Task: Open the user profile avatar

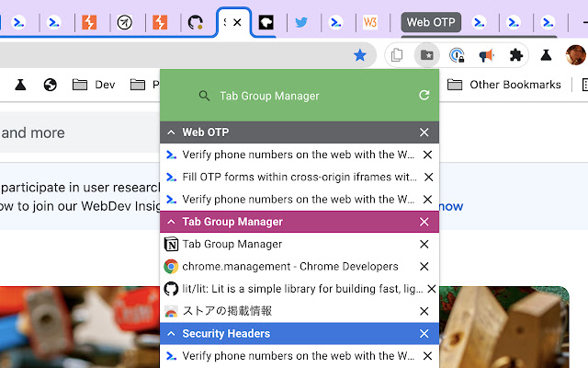Action: tap(576, 55)
